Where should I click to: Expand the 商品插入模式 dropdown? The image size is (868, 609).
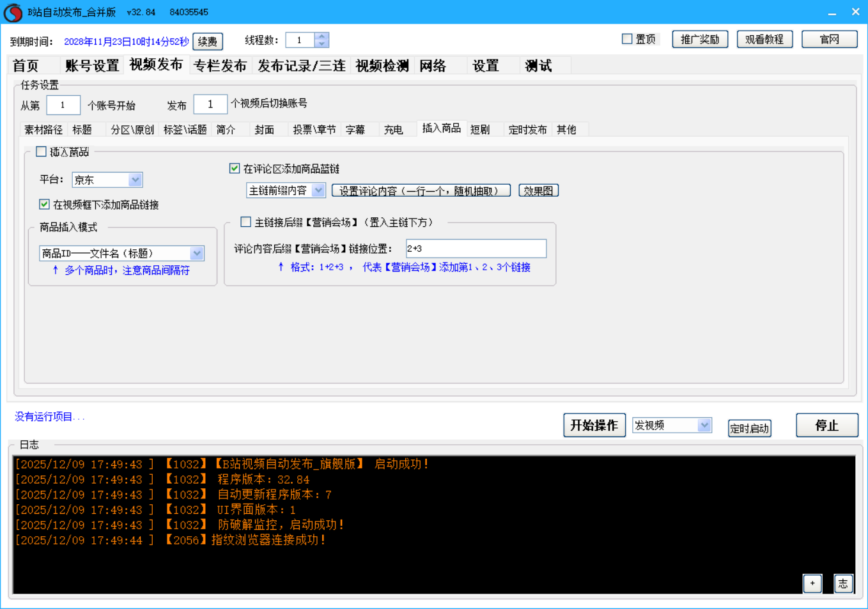point(197,254)
